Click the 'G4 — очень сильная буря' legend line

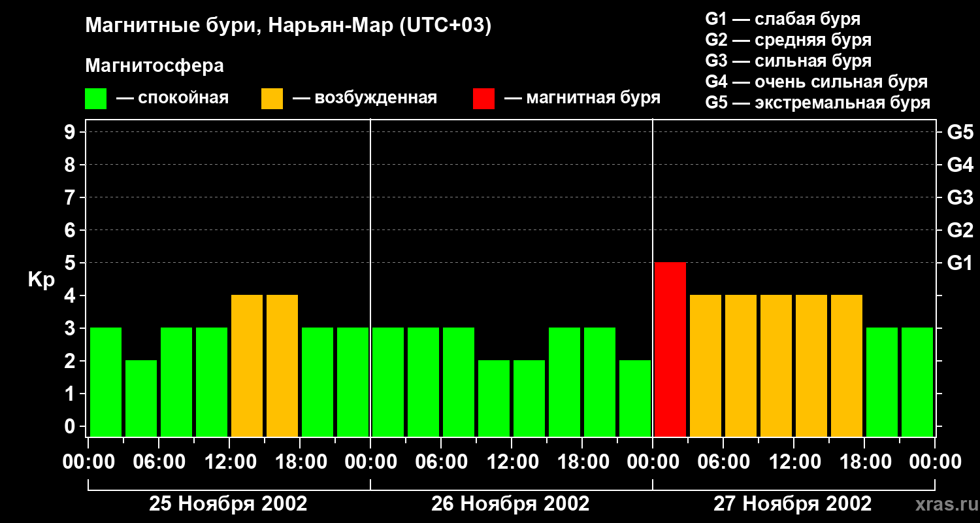coord(816,82)
